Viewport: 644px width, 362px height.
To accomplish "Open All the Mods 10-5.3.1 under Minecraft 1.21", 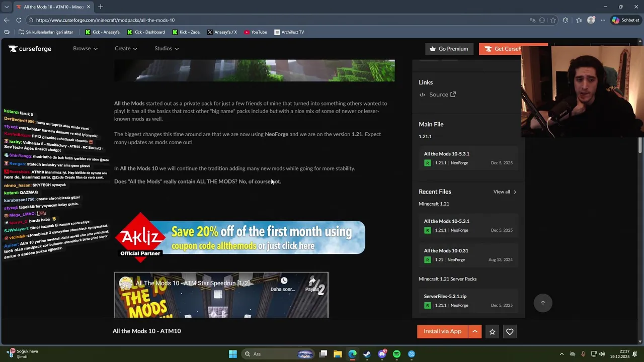I will pyautogui.click(x=468, y=226).
